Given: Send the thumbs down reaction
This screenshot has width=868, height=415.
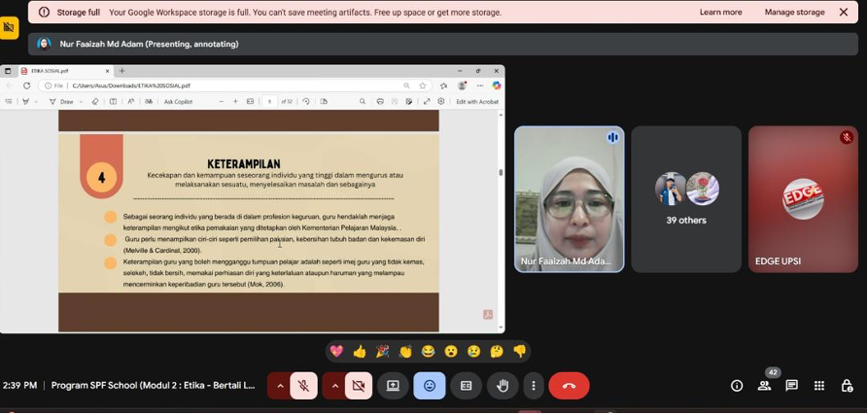Looking at the screenshot, I should pos(520,352).
